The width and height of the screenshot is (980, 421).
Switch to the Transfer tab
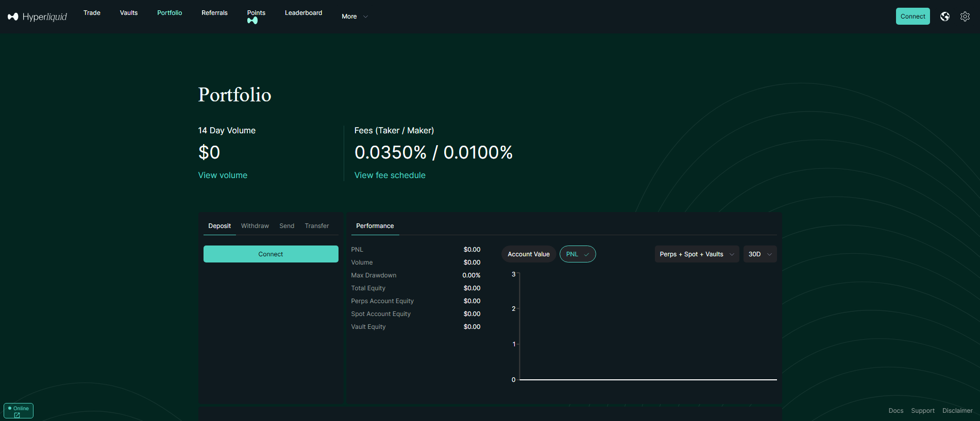[x=317, y=226]
